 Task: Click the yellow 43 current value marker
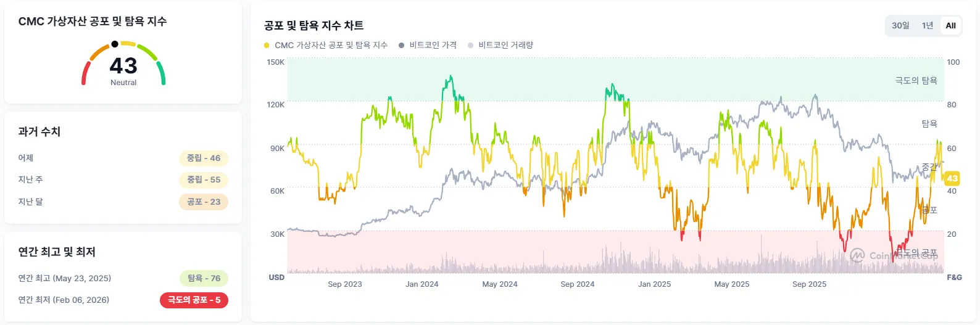952,178
